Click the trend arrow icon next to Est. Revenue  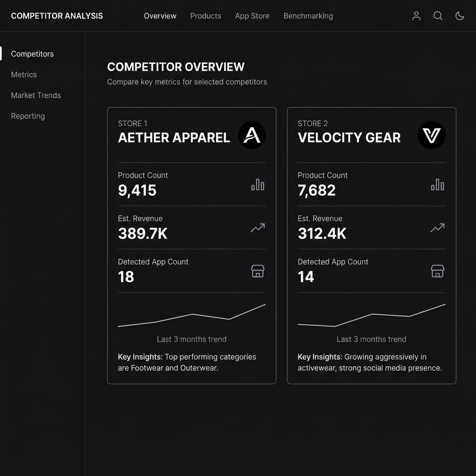tap(258, 228)
